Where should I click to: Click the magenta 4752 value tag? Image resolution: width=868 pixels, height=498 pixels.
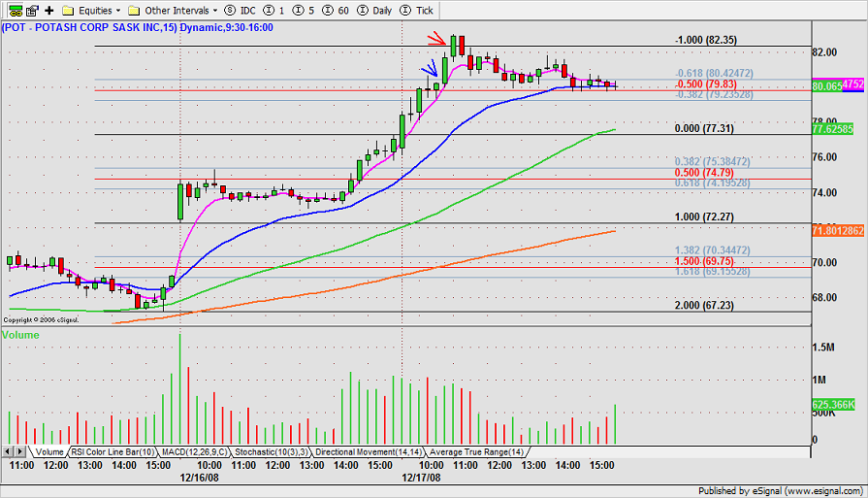tap(853, 84)
